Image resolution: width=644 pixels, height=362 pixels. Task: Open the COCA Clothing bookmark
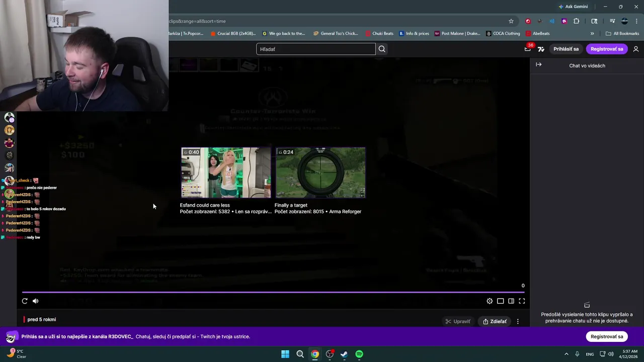503,34
